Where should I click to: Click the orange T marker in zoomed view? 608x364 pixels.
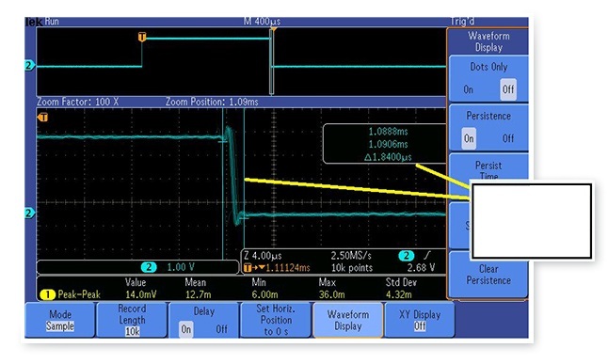coord(43,117)
